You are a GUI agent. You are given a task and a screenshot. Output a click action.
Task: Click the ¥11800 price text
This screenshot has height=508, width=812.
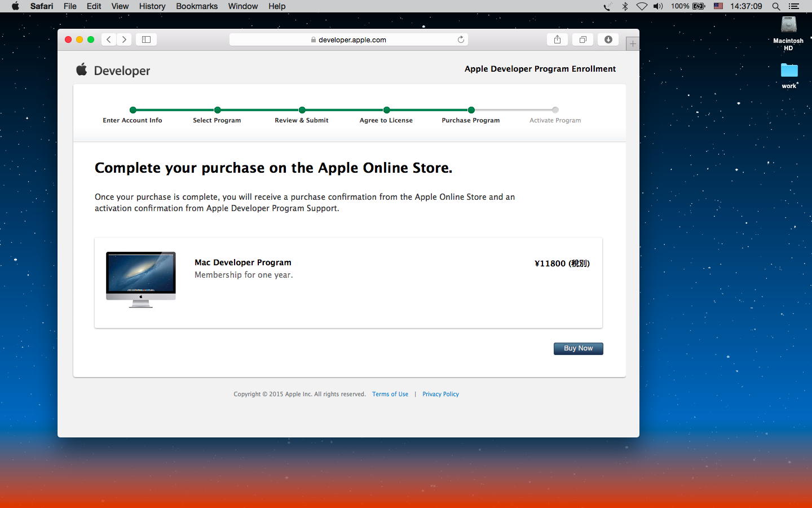pyautogui.click(x=562, y=264)
